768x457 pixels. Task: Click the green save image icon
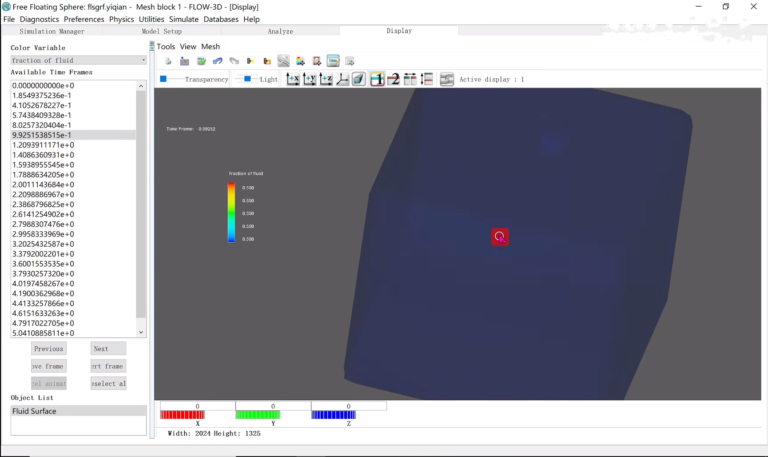tap(201, 61)
